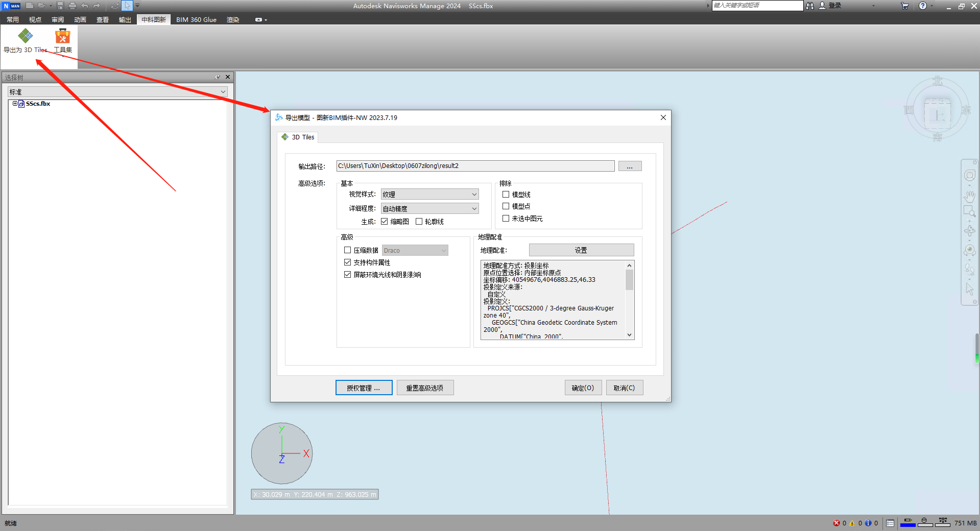Enable the 轮廓线 checkbox

419,221
